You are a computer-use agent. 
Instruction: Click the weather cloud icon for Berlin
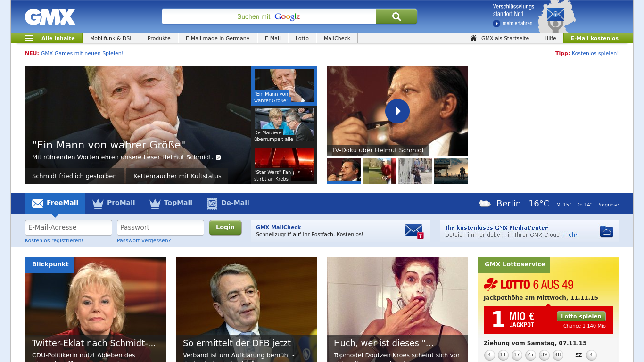coord(485,204)
